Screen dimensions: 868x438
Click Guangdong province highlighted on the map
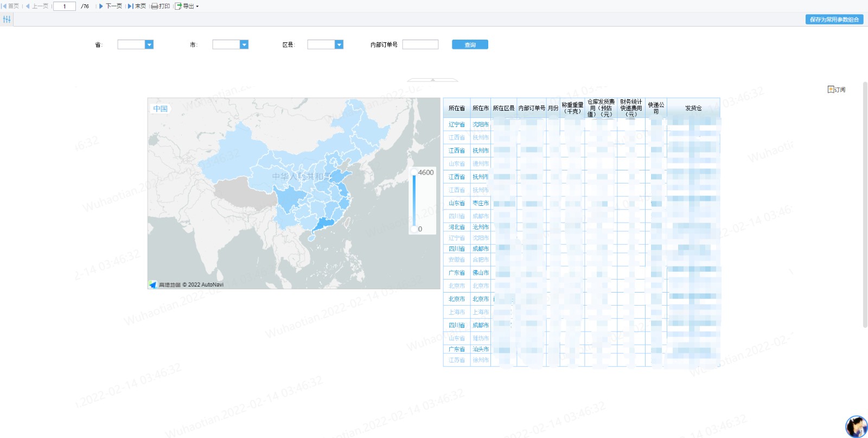[324, 224]
